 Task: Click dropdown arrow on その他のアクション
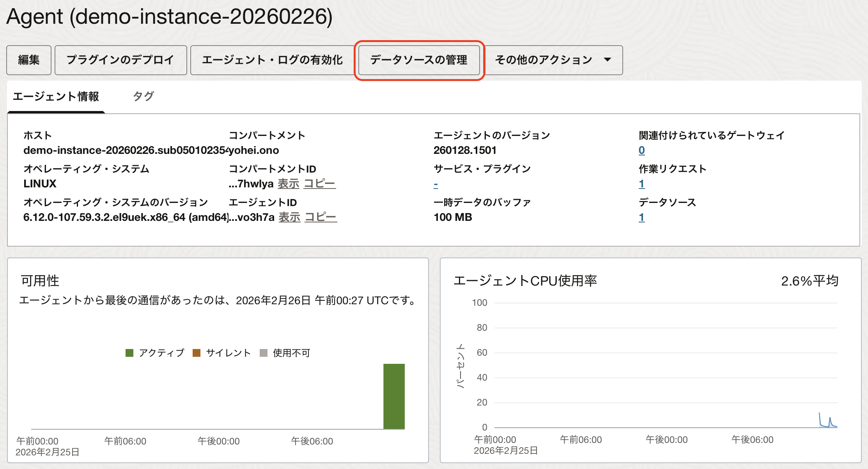(607, 60)
